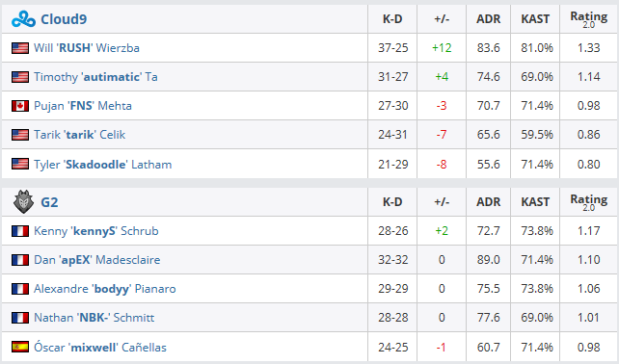Click the US flag beside Skadoodle
The image size is (619, 364).
tap(20, 164)
